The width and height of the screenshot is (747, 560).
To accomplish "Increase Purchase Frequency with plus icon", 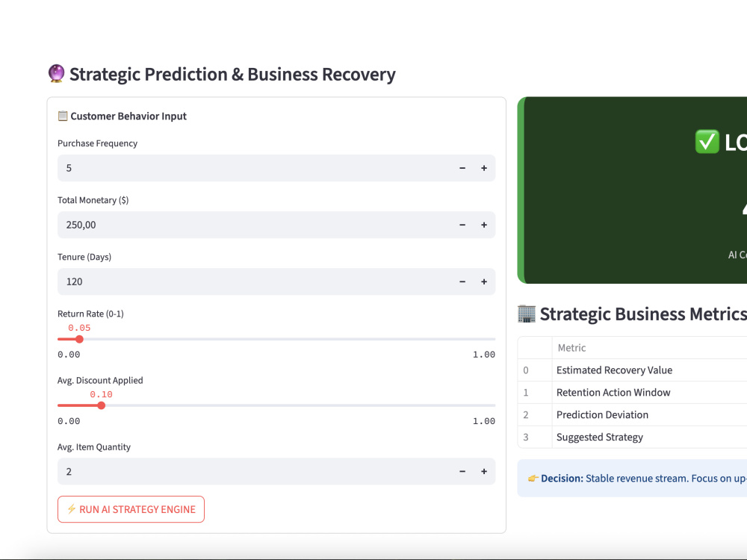I will 484,168.
